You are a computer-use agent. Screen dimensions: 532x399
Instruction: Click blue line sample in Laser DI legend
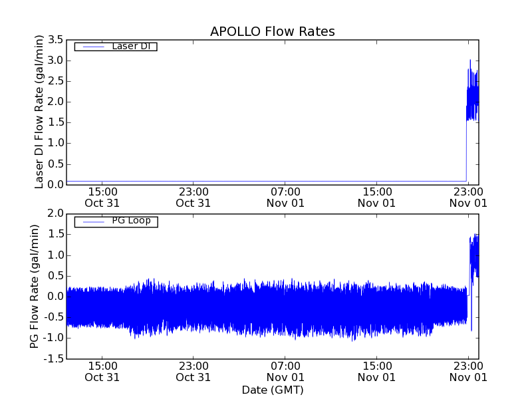[91, 47]
